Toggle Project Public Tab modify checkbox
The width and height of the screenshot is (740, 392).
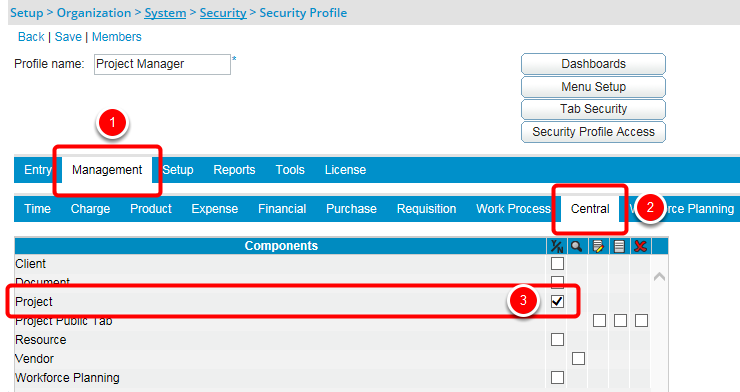[599, 321]
